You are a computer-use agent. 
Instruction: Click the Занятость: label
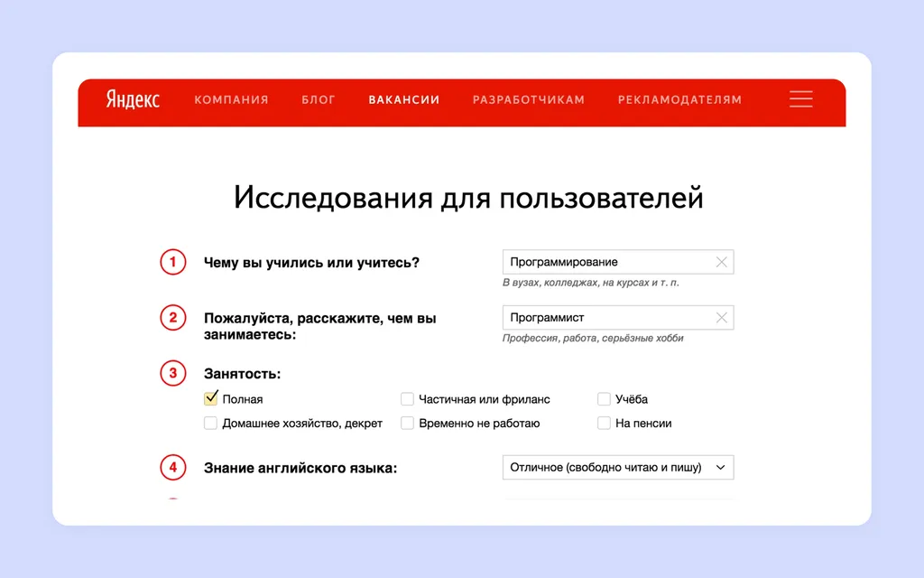(242, 373)
